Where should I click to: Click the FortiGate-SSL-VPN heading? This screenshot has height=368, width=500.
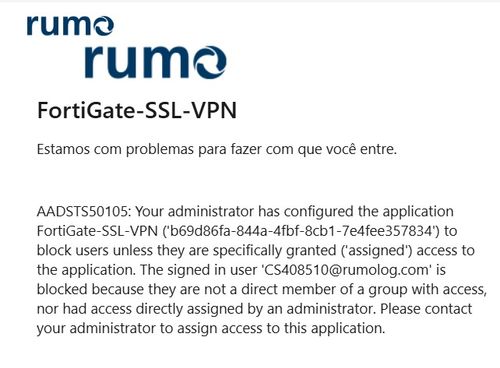click(x=137, y=110)
